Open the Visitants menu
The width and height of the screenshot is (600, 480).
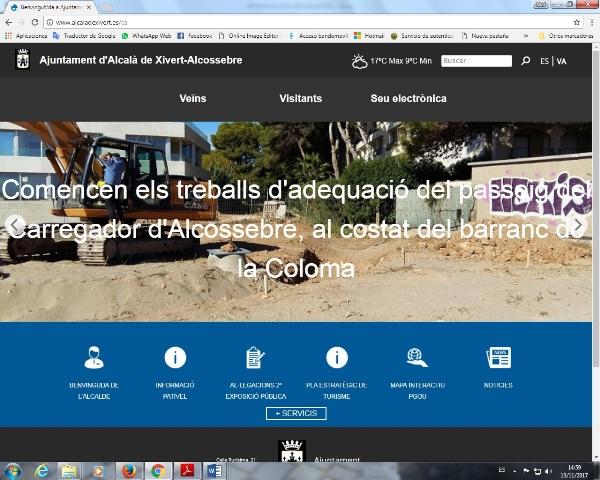point(300,99)
